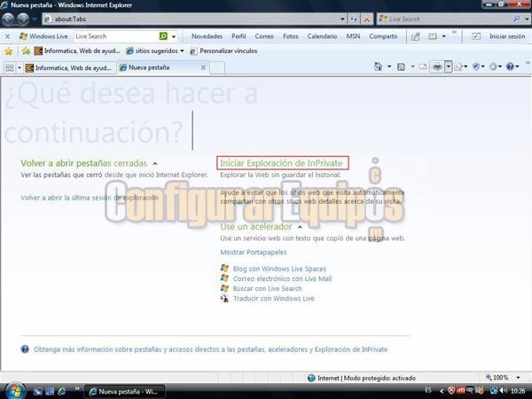Click Correo electrónico con Live Mail link
This screenshot has height=399, width=532.
(282, 278)
